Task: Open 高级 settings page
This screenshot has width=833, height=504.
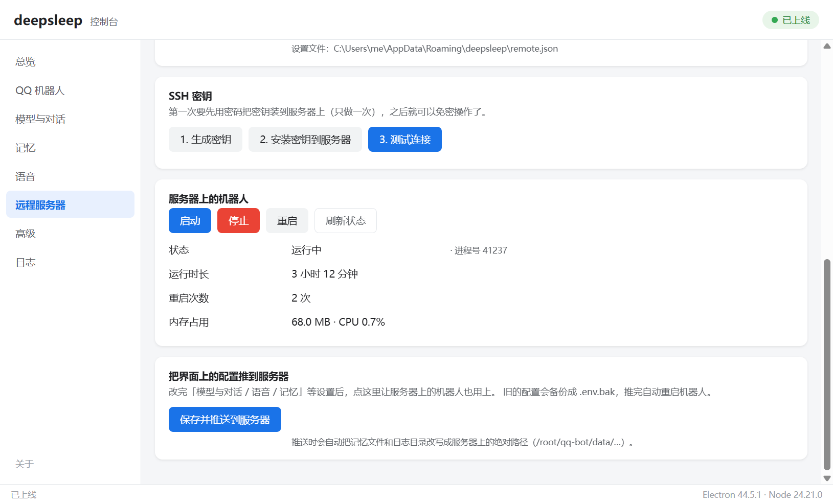Action: pos(70,234)
